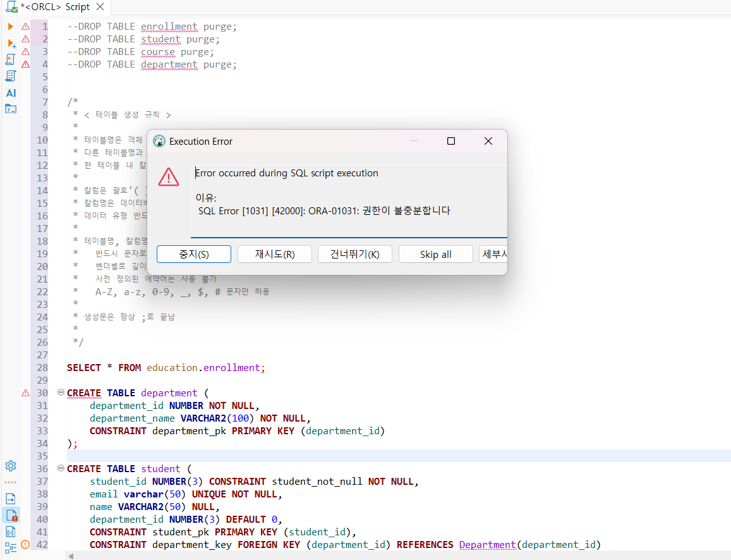The image size is (731, 560).
Task: Run the Execute SQL statement orange arrow
Action: (10, 27)
